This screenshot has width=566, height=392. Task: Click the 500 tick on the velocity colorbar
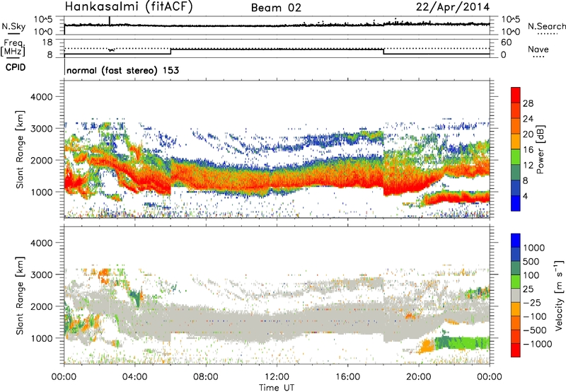pyautogui.click(x=531, y=261)
